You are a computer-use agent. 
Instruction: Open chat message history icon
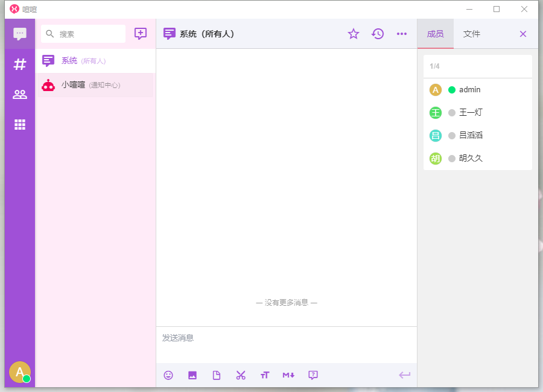[x=378, y=34]
